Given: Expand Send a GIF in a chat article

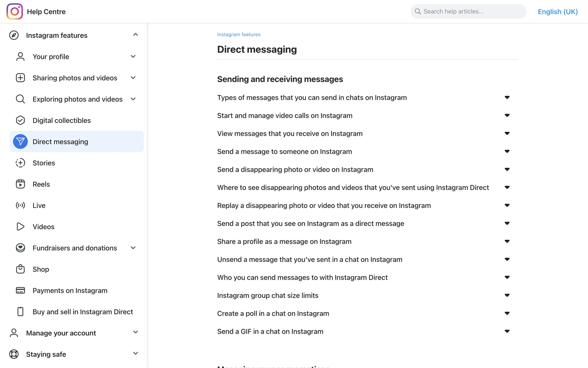Looking at the screenshot, I should tap(507, 331).
